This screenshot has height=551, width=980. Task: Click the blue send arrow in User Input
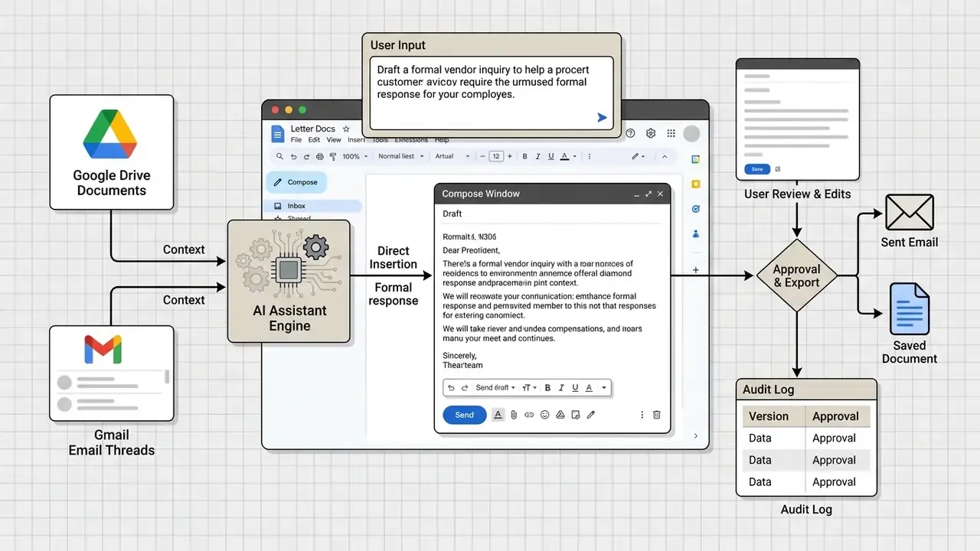click(602, 117)
